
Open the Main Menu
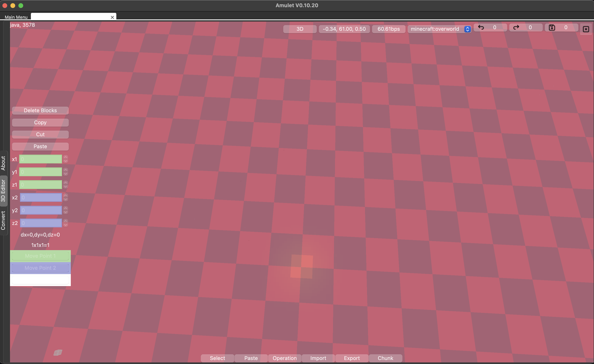[16, 17]
